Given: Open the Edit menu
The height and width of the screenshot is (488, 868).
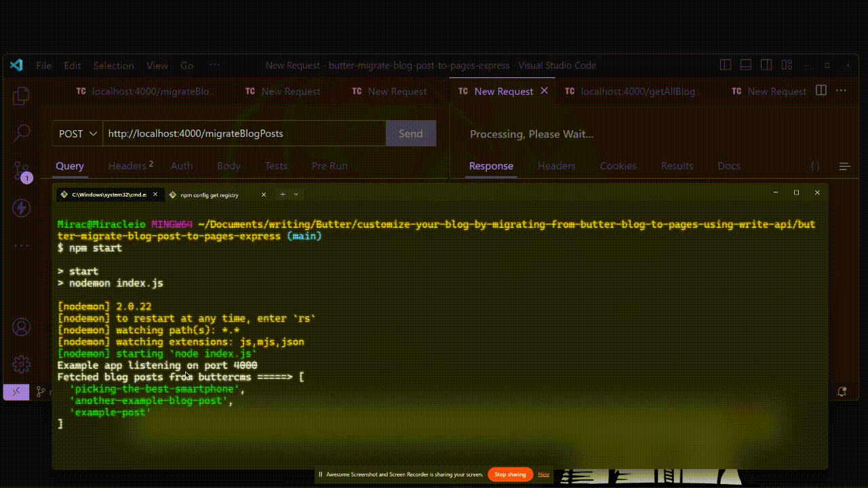Looking at the screenshot, I should click(x=73, y=66).
